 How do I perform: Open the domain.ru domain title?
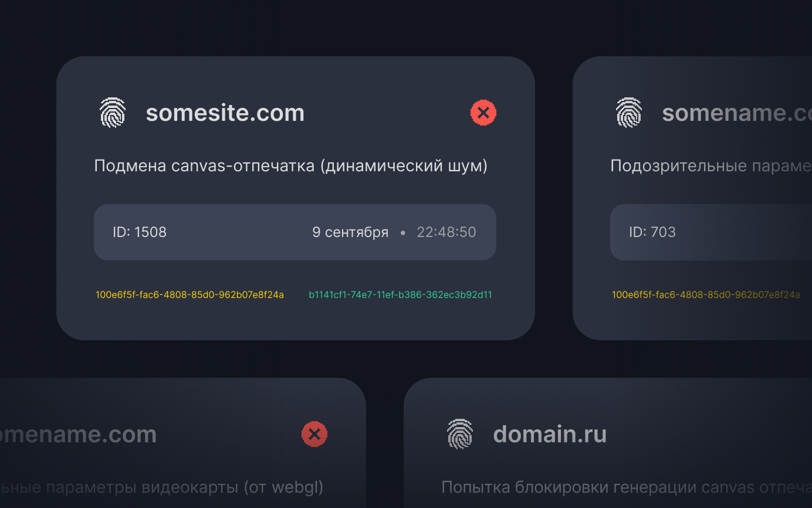pyautogui.click(x=549, y=434)
